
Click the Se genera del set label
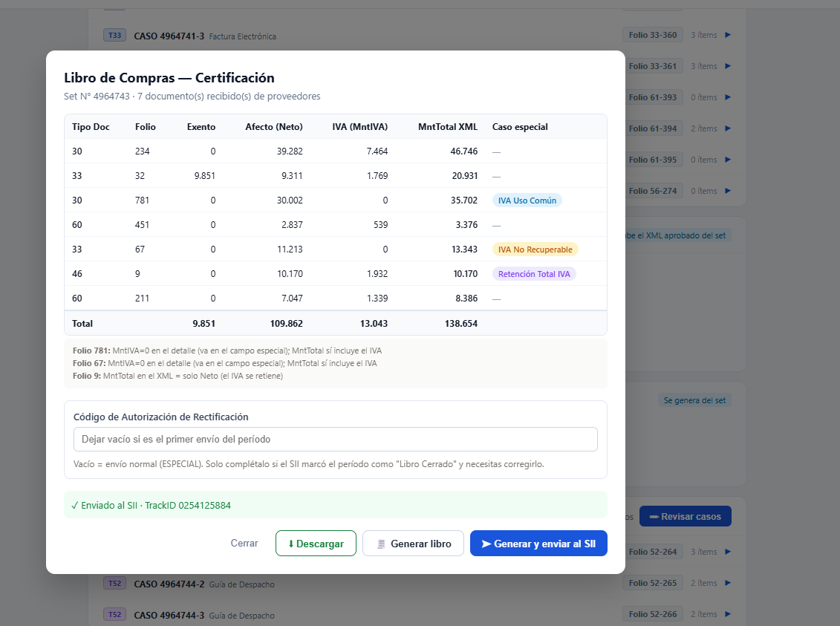click(694, 400)
